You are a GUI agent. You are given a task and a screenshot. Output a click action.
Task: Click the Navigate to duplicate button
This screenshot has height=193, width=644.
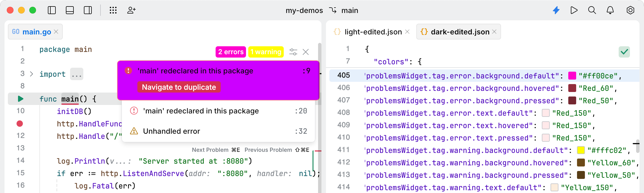tap(179, 87)
